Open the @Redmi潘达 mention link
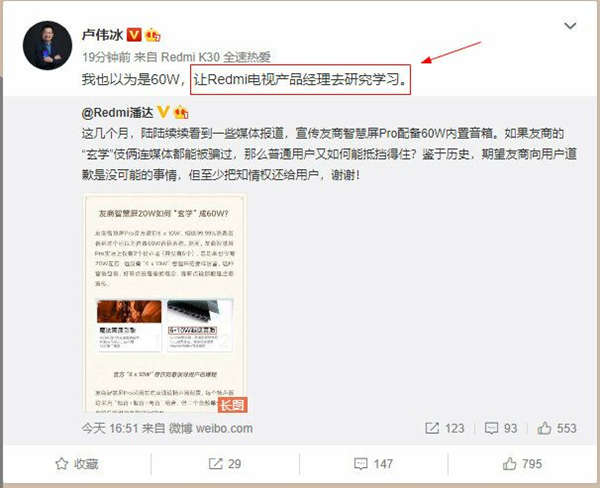Image resolution: width=600 pixels, height=488 pixels. [117, 113]
